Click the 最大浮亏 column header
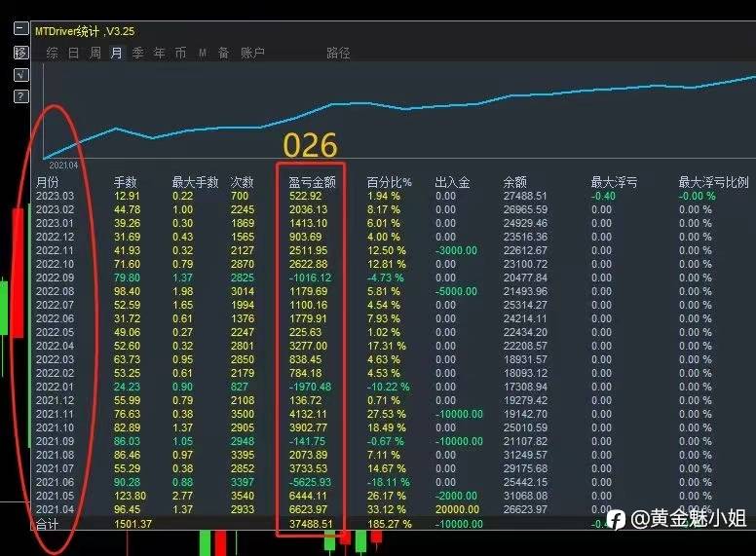This screenshot has width=756, height=556. click(x=614, y=182)
